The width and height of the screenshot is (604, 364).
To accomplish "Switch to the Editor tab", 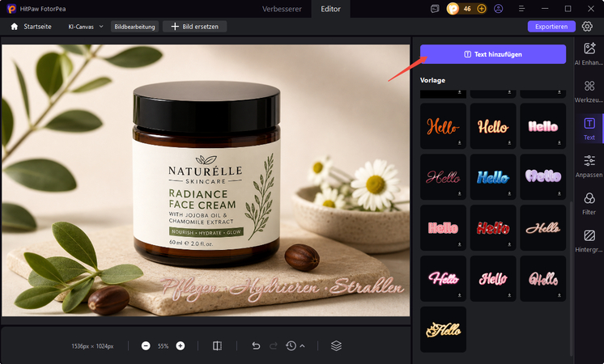I will coord(330,9).
